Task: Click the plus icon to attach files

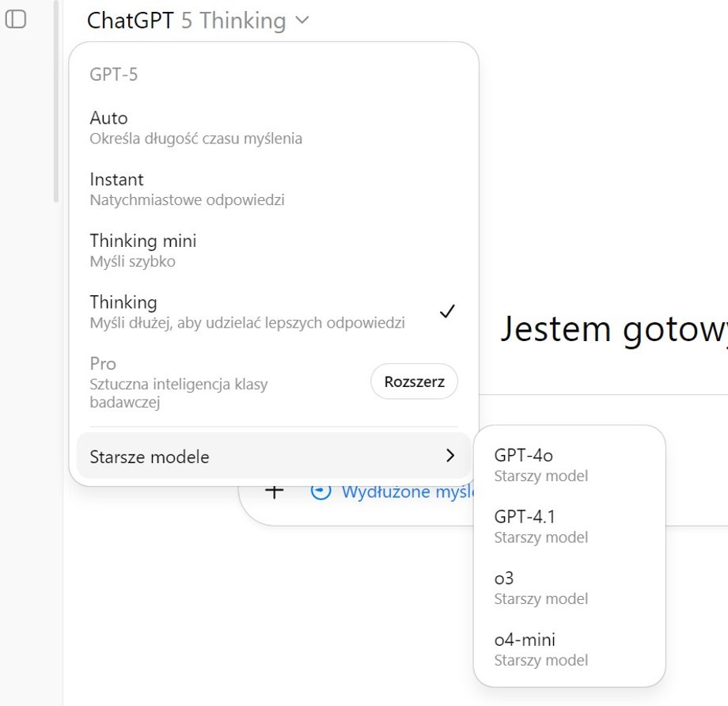Action: [274, 491]
